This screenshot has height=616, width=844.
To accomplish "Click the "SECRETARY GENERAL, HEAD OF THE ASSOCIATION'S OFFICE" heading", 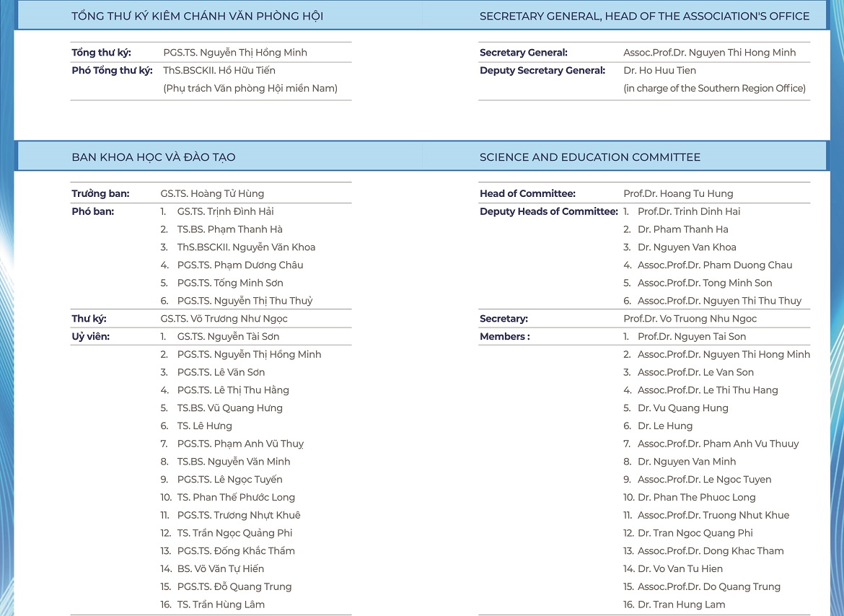I will [x=644, y=16].
